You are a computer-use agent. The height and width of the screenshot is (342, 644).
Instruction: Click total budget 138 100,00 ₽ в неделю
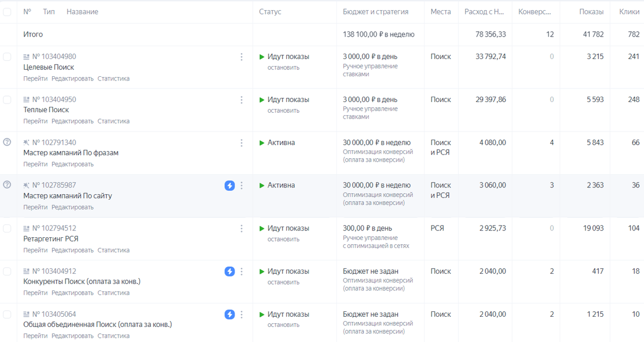click(379, 34)
